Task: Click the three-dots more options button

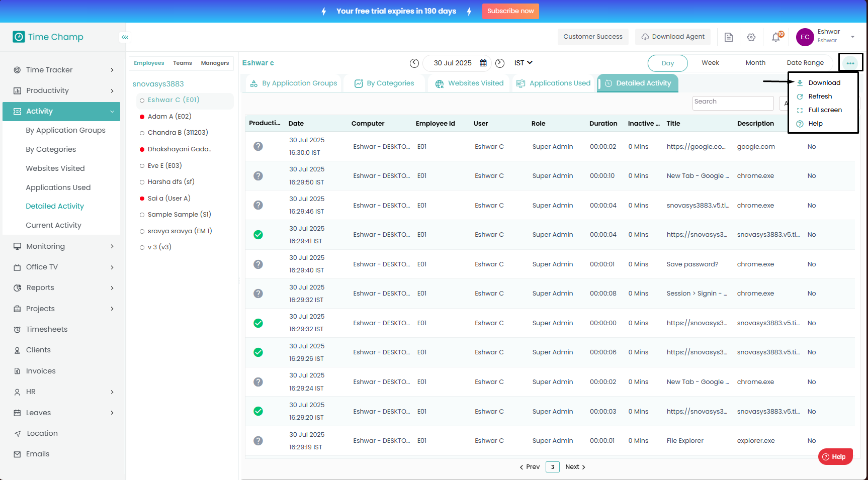Action: click(850, 63)
